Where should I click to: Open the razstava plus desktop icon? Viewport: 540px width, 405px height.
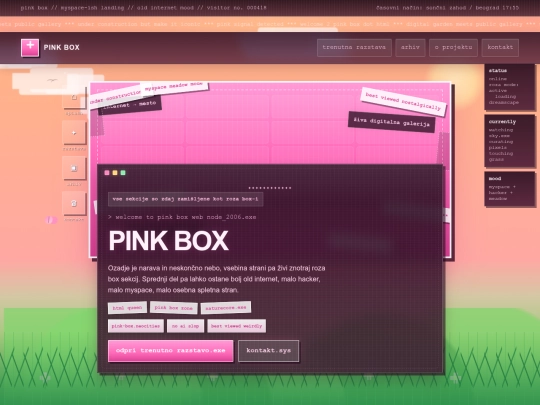click(74, 133)
